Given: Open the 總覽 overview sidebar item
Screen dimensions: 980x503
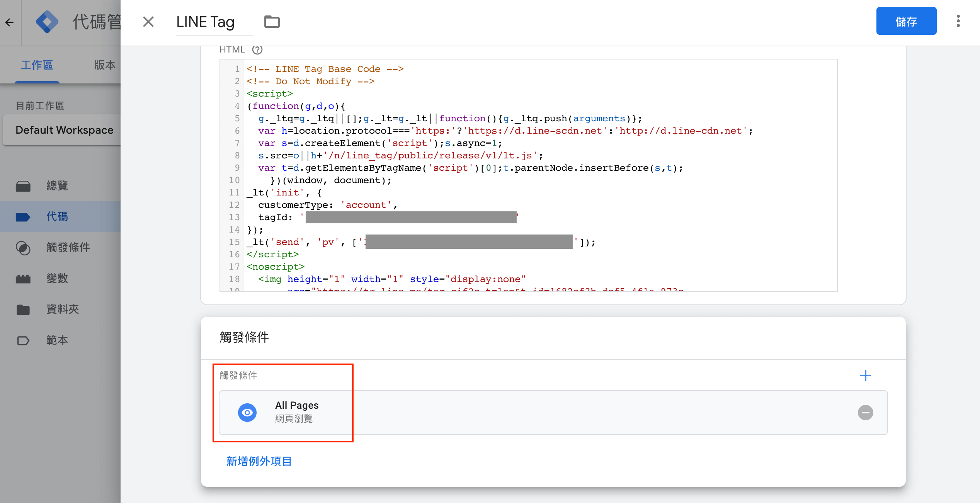Looking at the screenshot, I should click(60, 186).
